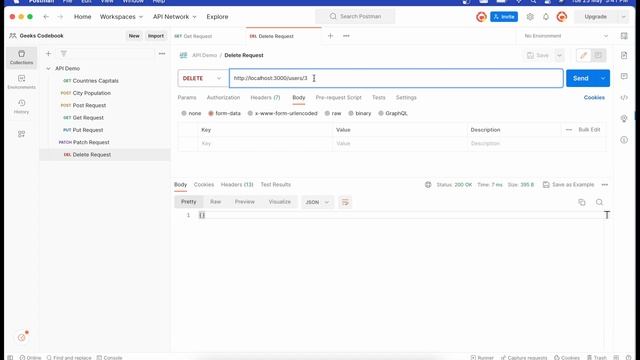Show the Raw response view
This screenshot has width=640, height=360.
coord(216,202)
